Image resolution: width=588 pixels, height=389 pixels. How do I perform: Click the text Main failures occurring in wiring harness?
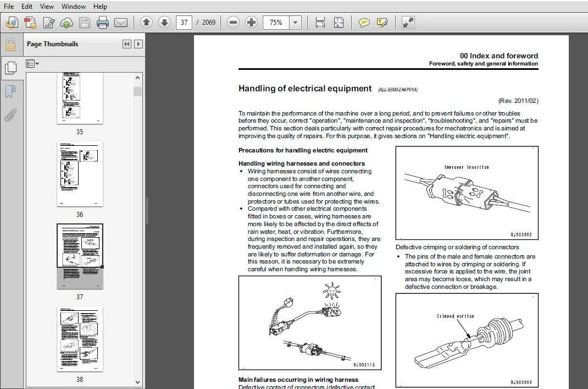tap(298, 380)
